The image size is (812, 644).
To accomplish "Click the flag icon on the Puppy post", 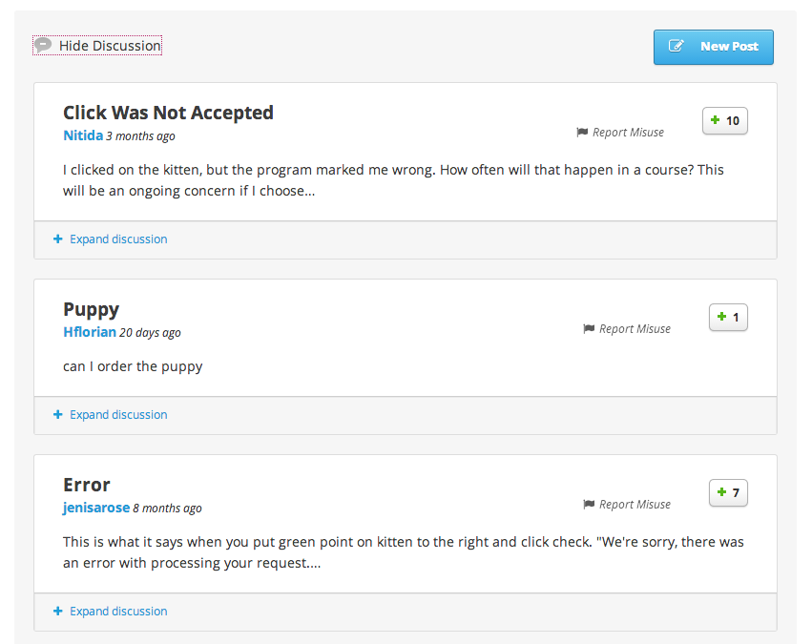I will (589, 329).
